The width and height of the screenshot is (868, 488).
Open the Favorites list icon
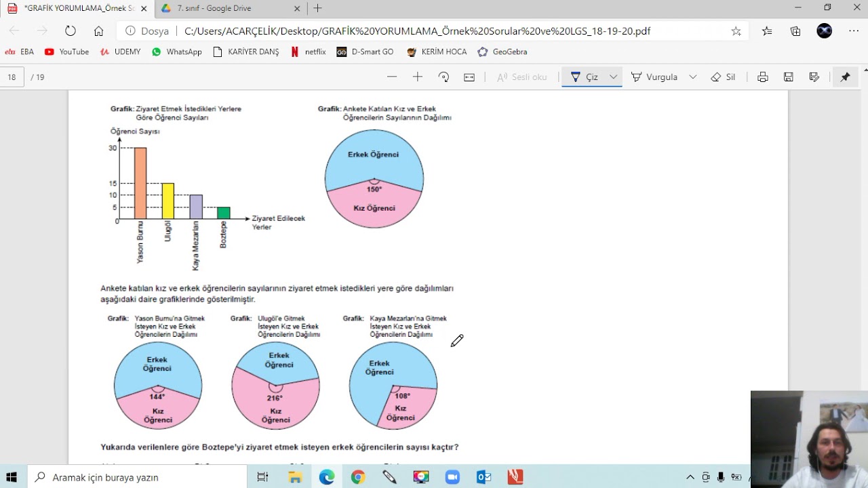[767, 31]
